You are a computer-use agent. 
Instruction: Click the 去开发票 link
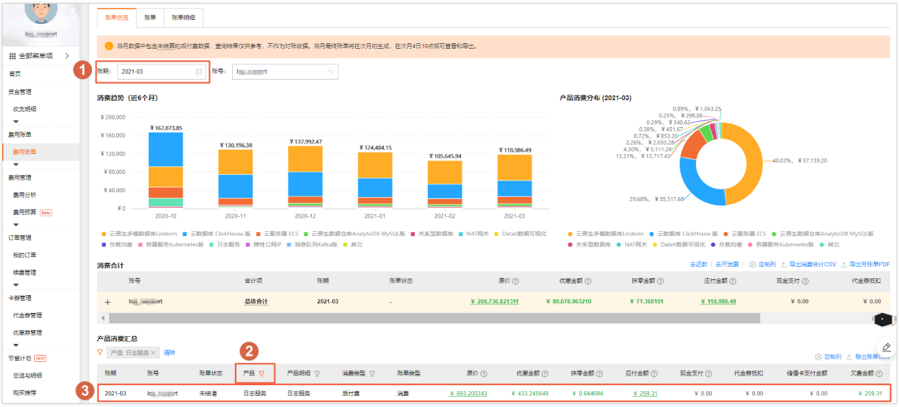tap(727, 265)
